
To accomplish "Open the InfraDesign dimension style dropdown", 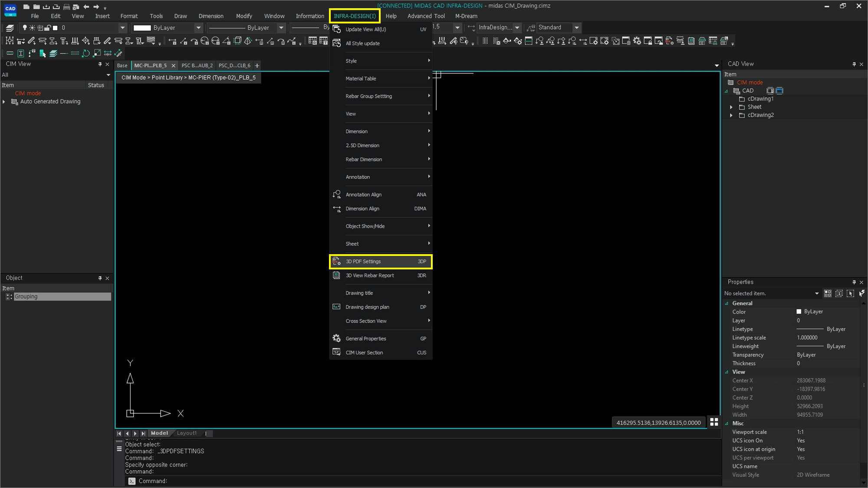I will [517, 27].
